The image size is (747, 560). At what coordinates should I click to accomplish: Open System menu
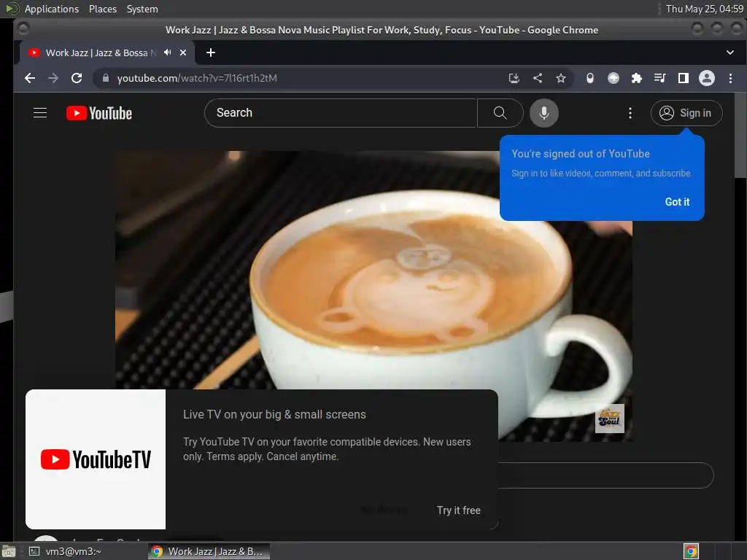[x=142, y=9]
